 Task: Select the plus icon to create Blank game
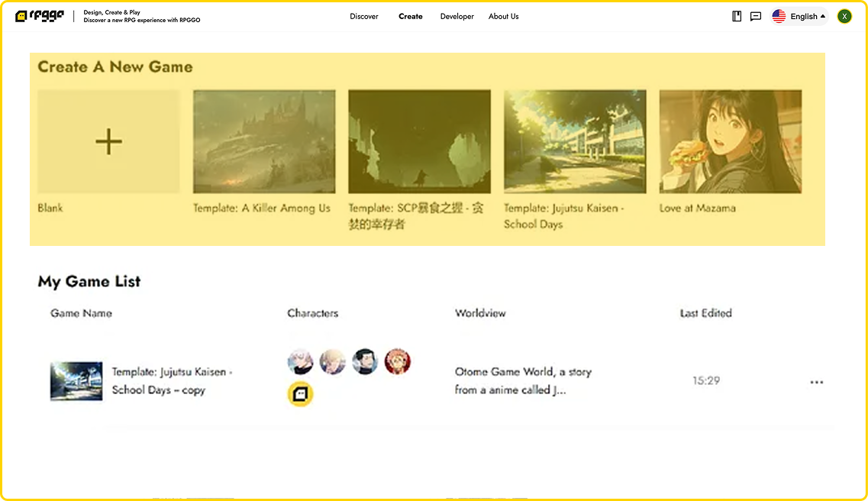pyautogui.click(x=108, y=141)
